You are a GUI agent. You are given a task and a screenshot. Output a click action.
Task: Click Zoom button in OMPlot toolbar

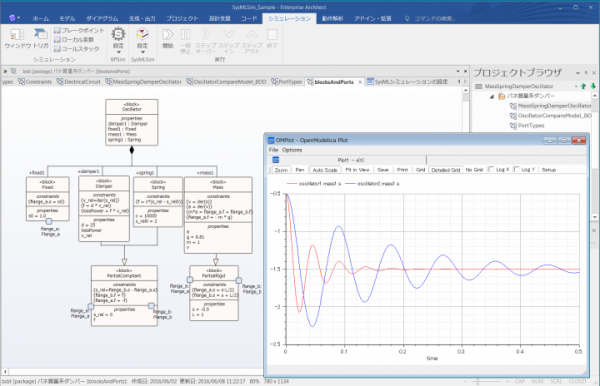[x=281, y=169]
